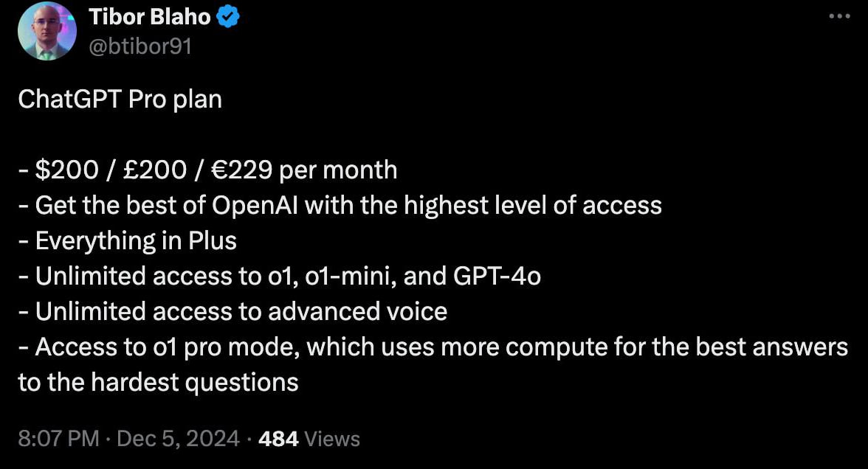This screenshot has height=469, width=868.
Task: Click the GPT-4o text in the tweet
Action: pyautogui.click(x=494, y=276)
